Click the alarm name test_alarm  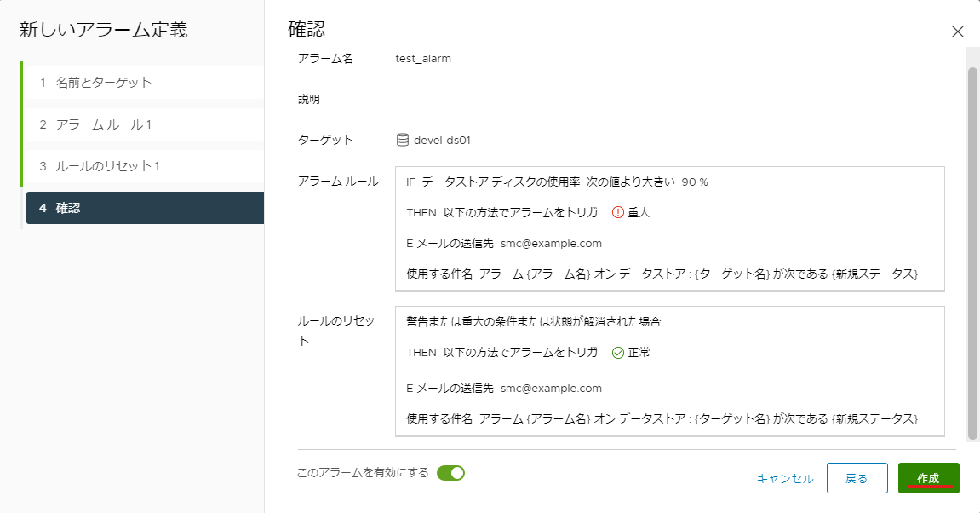(x=423, y=58)
